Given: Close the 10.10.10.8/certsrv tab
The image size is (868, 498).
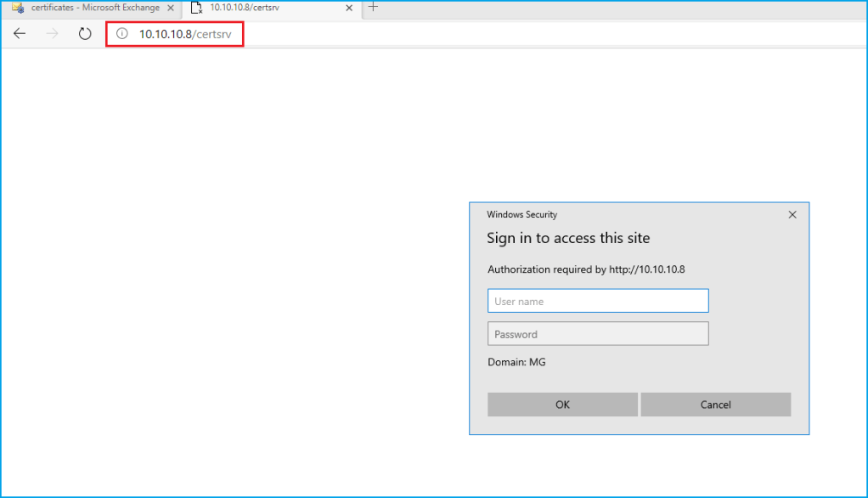Looking at the screenshot, I should (x=349, y=8).
